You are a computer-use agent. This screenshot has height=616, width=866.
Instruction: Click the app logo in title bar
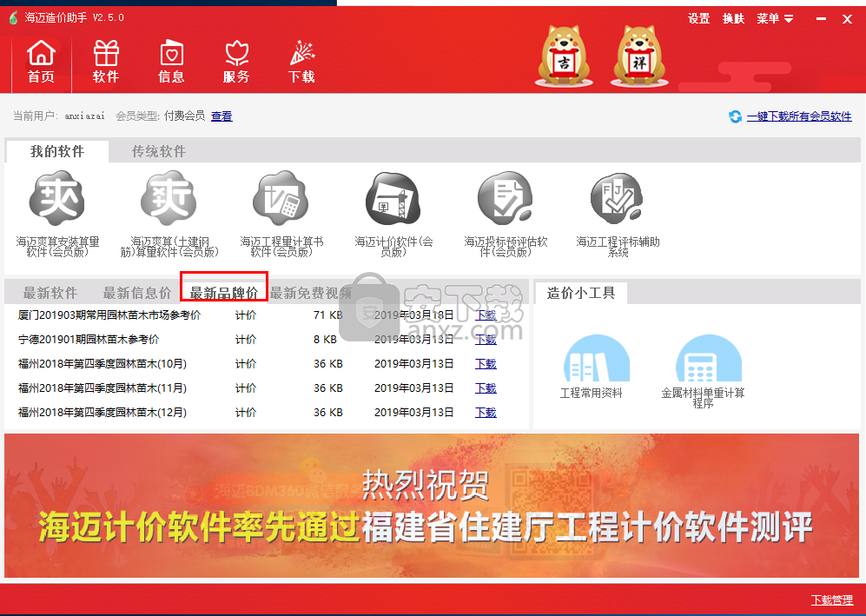(13, 17)
